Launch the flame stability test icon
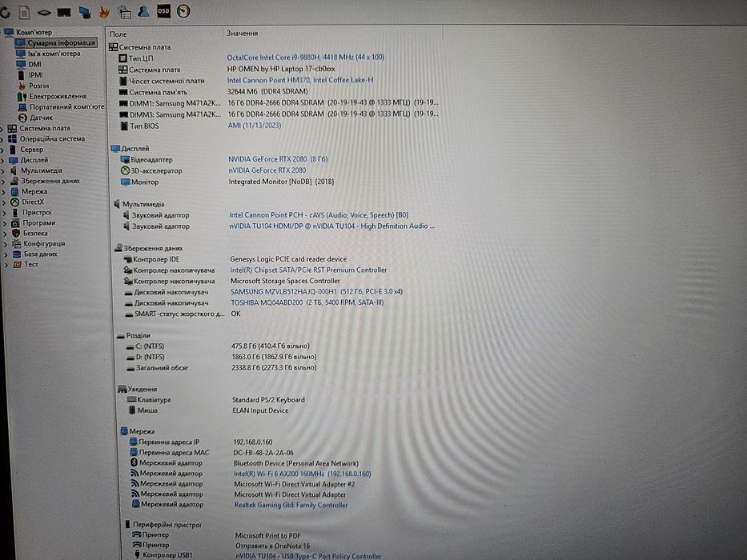The width and height of the screenshot is (747, 560). point(104,12)
